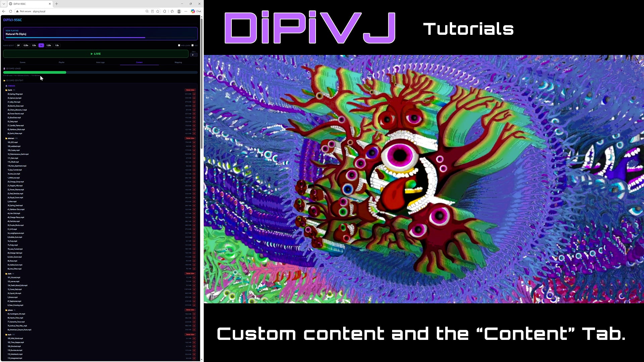The height and width of the screenshot is (362, 644).
Task: Delete the 57_Candle_Flame.mp4 file
Action: pos(194,126)
